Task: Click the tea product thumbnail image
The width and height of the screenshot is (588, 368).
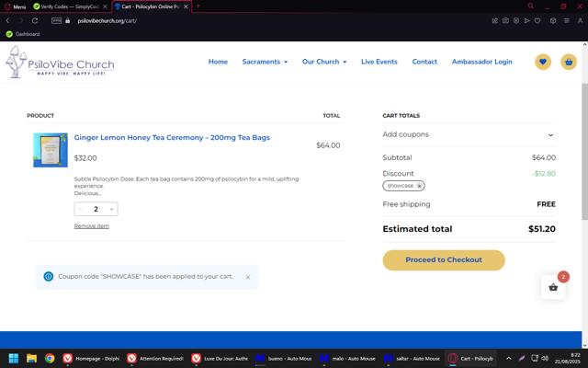Action: tap(51, 150)
